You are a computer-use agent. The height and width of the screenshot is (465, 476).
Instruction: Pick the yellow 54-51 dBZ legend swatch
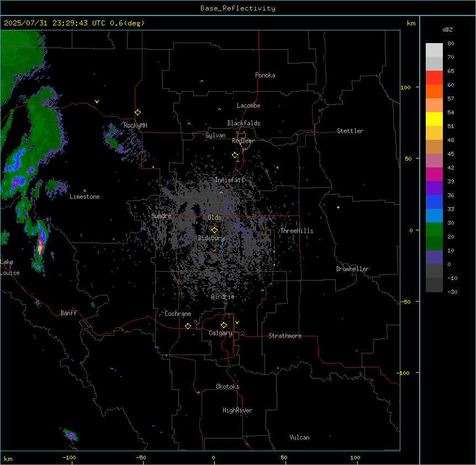[434, 119]
